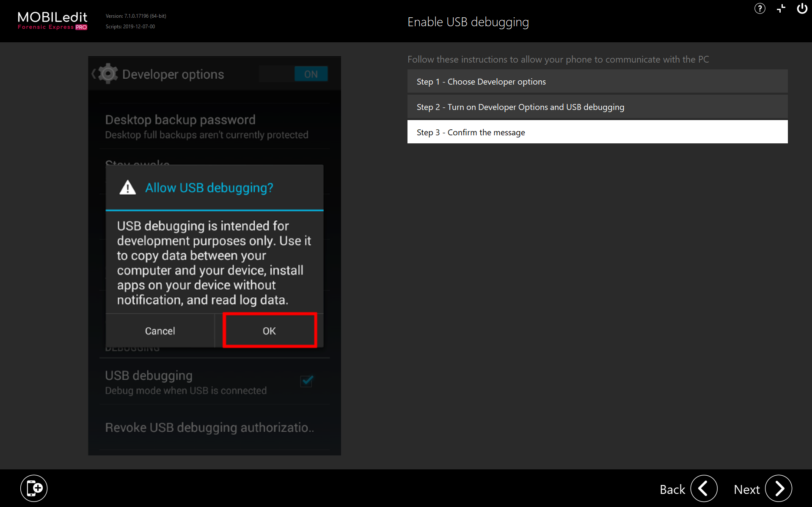Select Step 1 - Choose Developer options

(597, 81)
